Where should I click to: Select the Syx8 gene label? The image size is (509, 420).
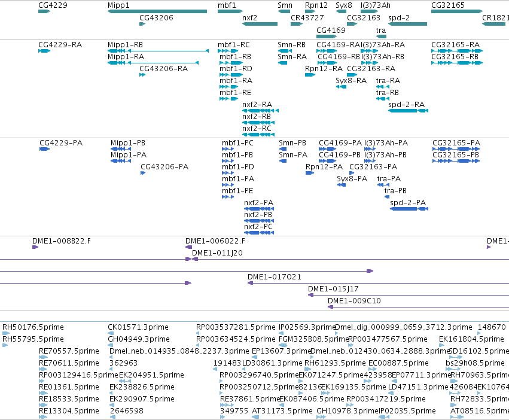[344, 5]
